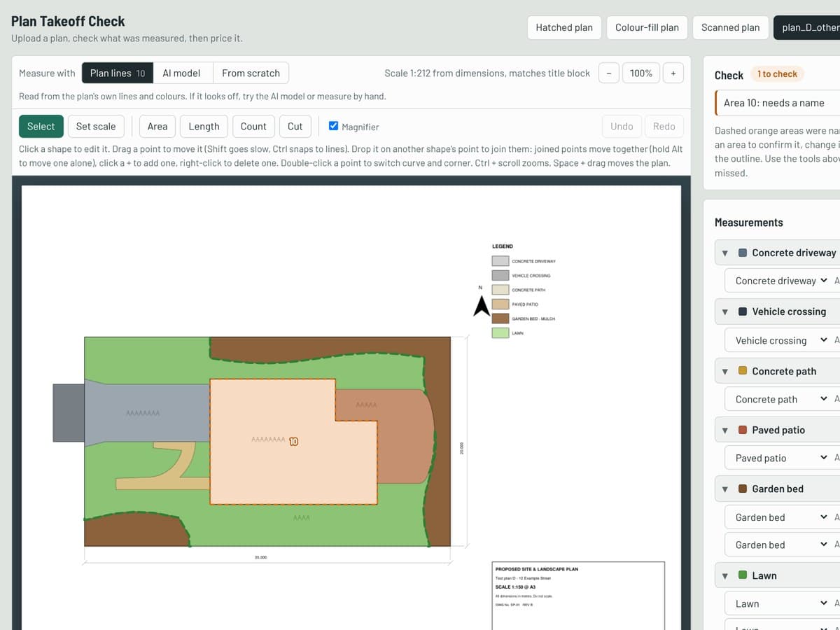Open the 'Area 10: needs a name' item
840x630 pixels.
[777, 103]
